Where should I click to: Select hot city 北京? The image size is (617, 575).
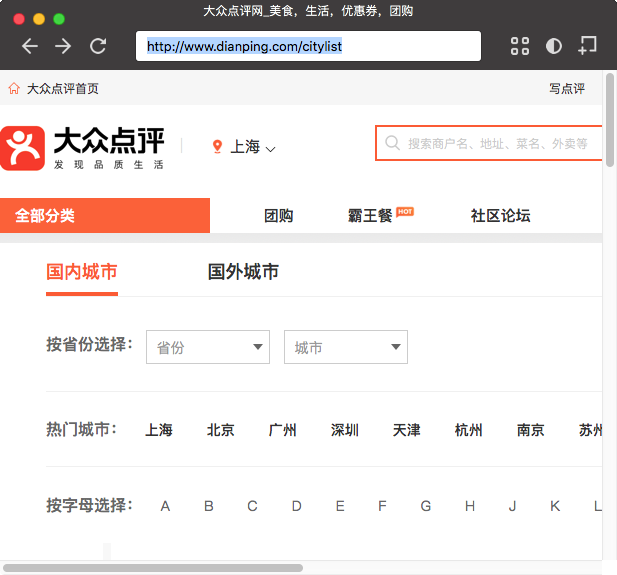click(221, 430)
